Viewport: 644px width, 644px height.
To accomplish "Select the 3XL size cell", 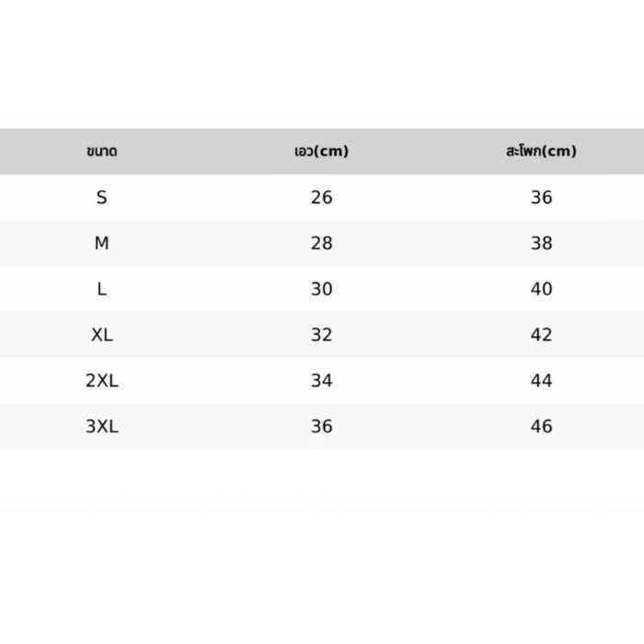I will coord(102,426).
